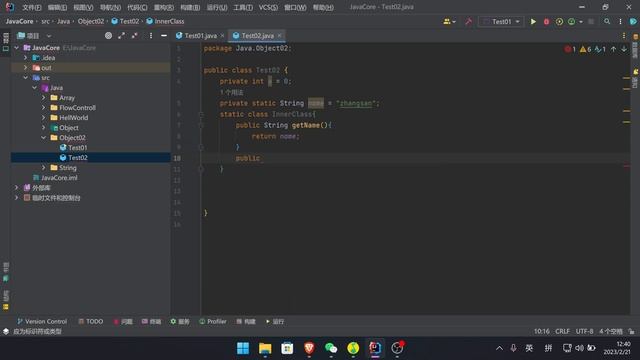Click the Windows Start button

click(x=243, y=348)
